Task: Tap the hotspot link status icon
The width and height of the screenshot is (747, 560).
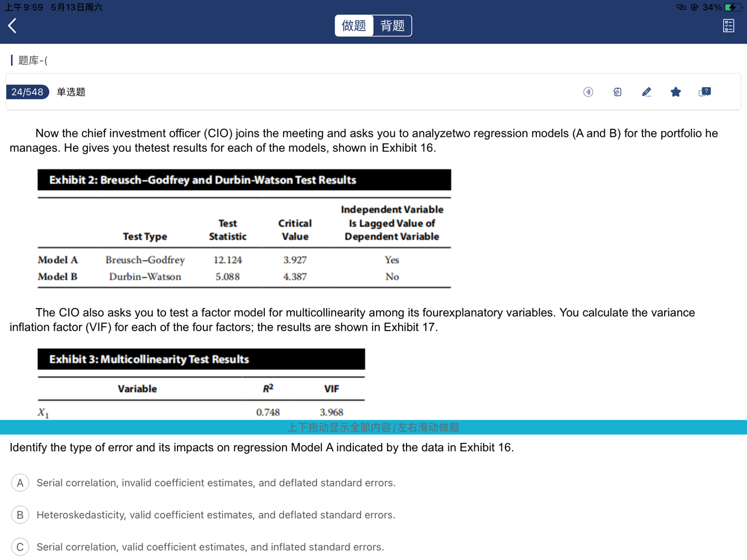Action: (x=681, y=7)
